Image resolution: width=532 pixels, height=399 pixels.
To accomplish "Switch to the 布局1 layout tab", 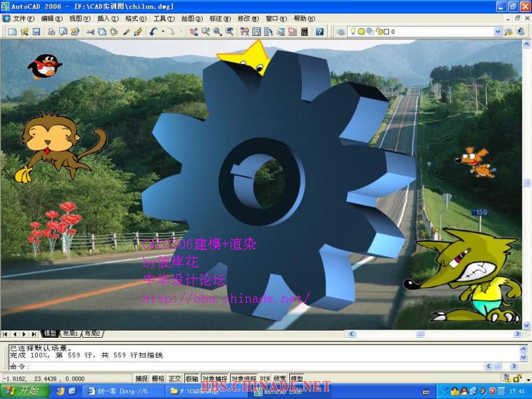I will [70, 334].
